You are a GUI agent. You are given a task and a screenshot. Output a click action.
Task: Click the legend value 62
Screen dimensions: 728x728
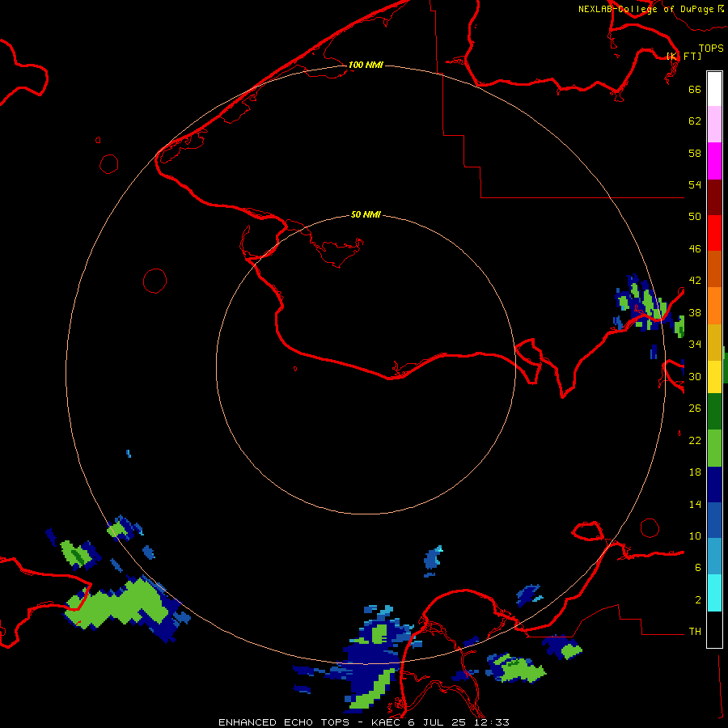[695, 121]
